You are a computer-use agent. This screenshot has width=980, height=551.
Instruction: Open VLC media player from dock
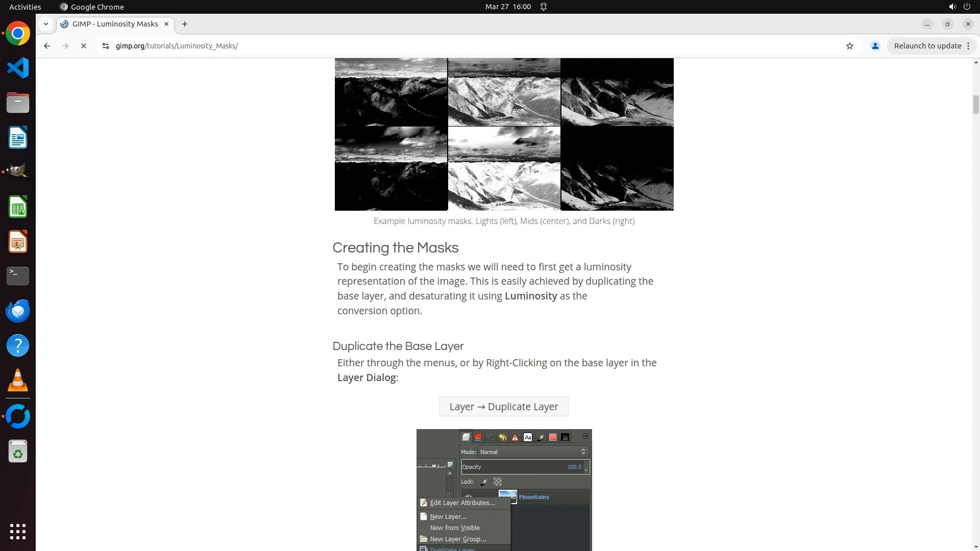pos(18,380)
